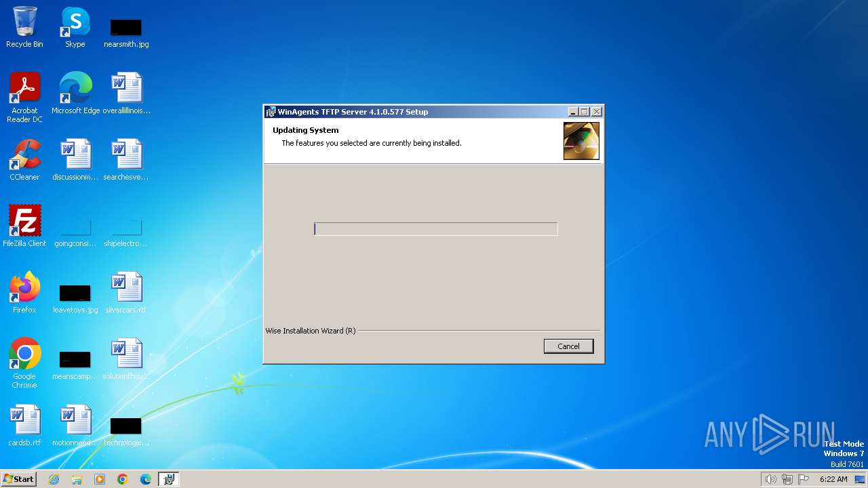Viewport: 868px width, 488px height.
Task: Open the network tray icon
Action: pyautogui.click(x=787, y=479)
